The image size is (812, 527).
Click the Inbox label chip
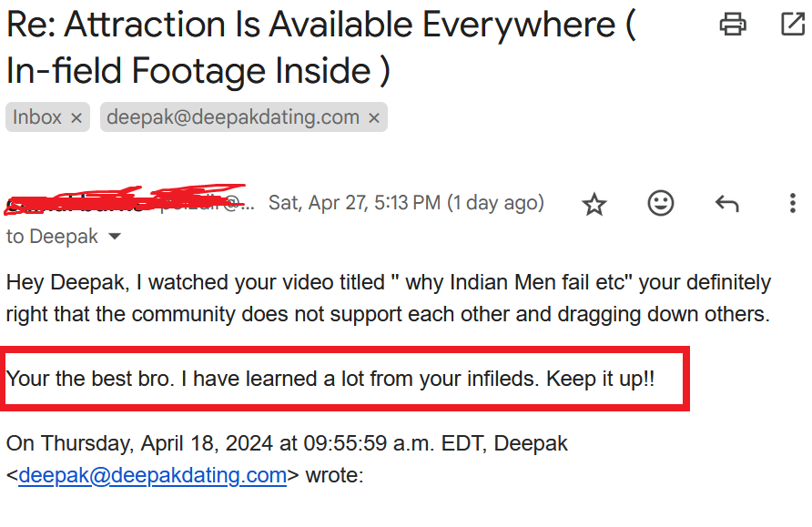pos(37,117)
